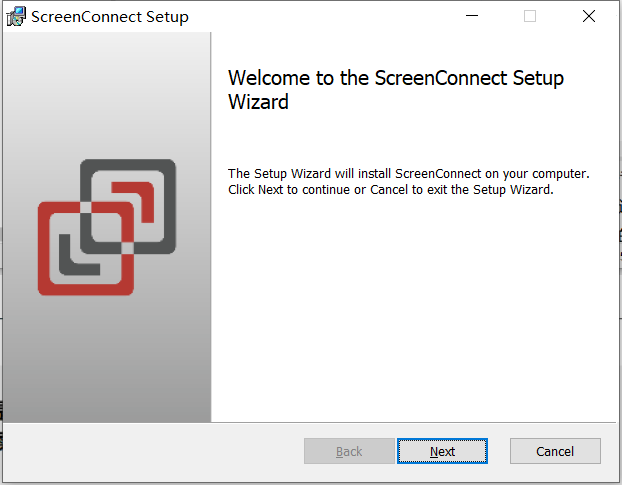Click the 'ScreenConnect Setup' window title
This screenshot has height=485, width=622.
tap(110, 17)
